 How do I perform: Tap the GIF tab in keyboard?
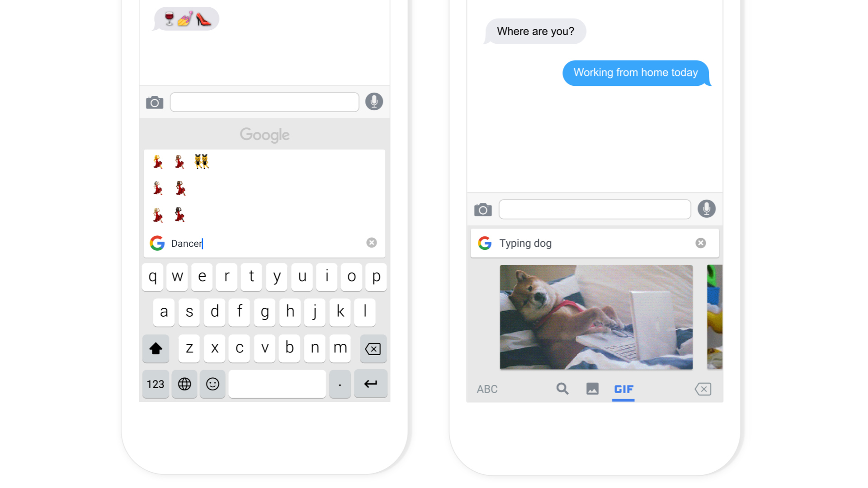click(623, 389)
